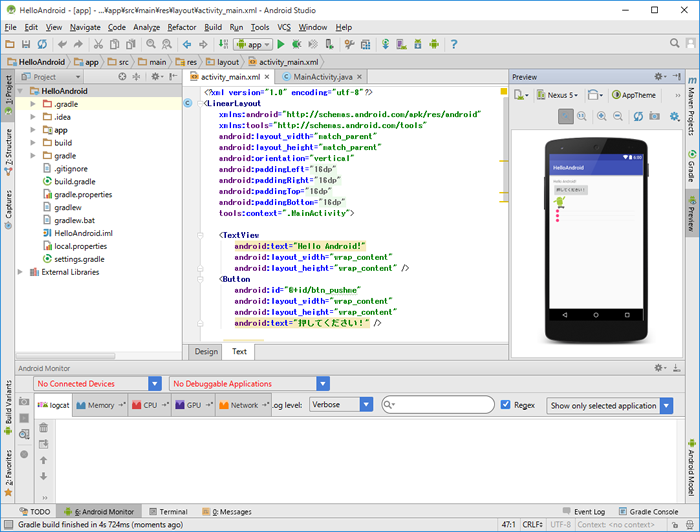700x532 pixels.
Task: Open the TODO tool window
Action: click(x=35, y=511)
